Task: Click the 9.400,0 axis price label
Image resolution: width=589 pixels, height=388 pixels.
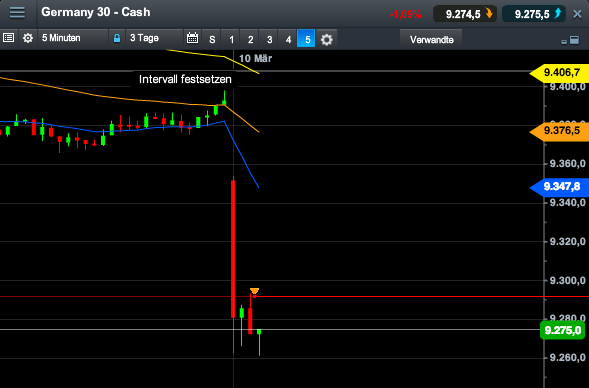Action: [x=567, y=87]
